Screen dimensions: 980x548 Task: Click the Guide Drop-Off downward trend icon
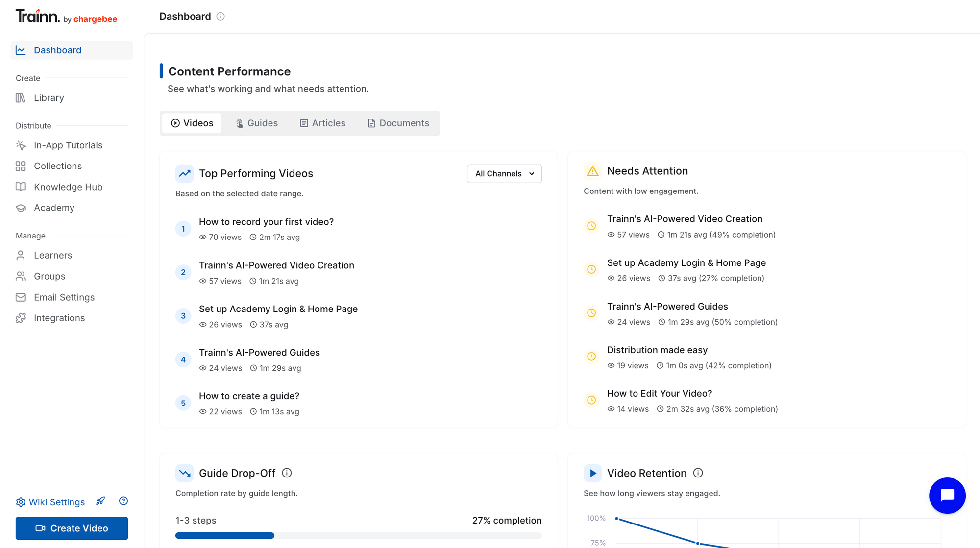184,473
